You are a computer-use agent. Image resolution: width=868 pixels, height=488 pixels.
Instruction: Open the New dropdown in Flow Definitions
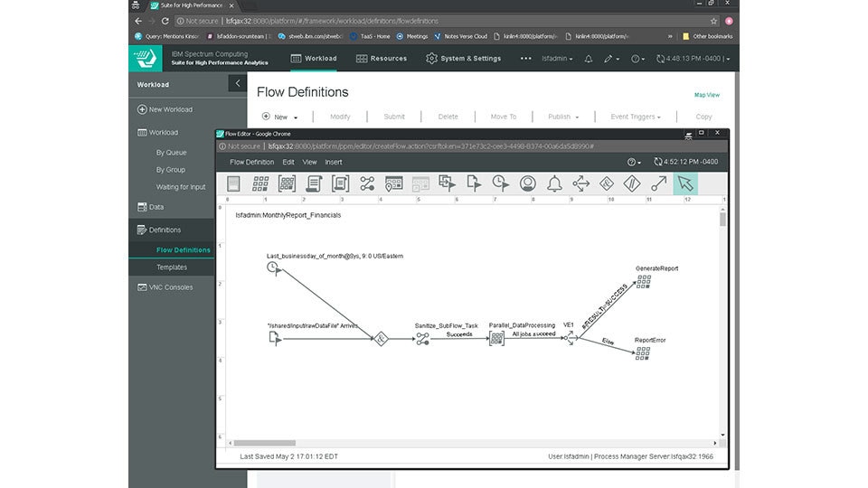pyautogui.click(x=280, y=117)
